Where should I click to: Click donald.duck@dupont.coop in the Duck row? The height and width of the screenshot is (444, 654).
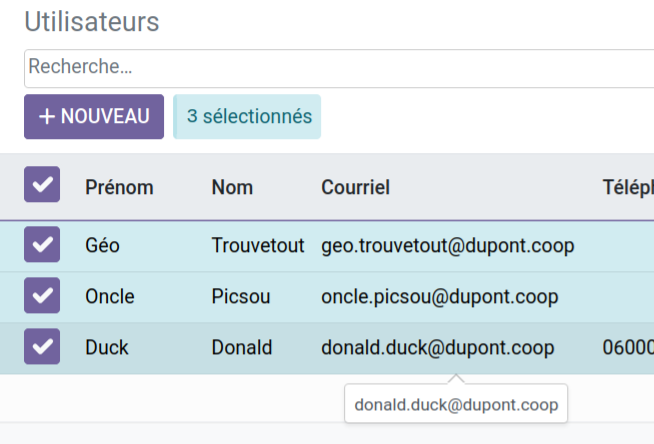click(437, 348)
